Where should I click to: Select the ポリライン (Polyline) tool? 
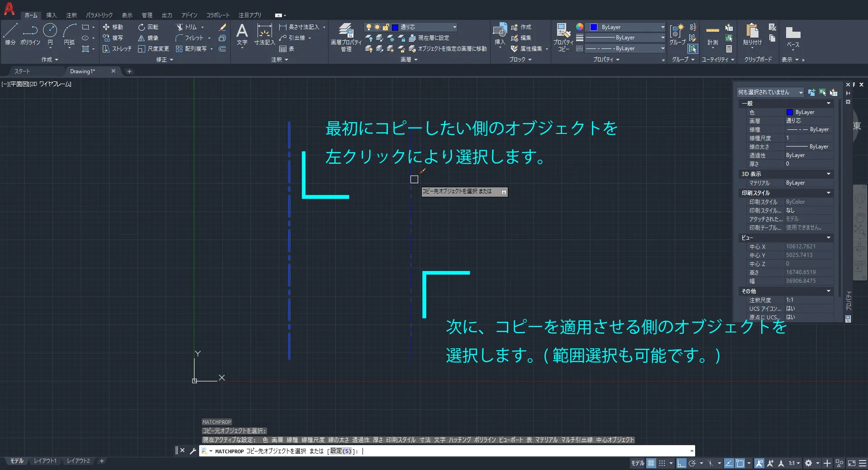click(30, 34)
